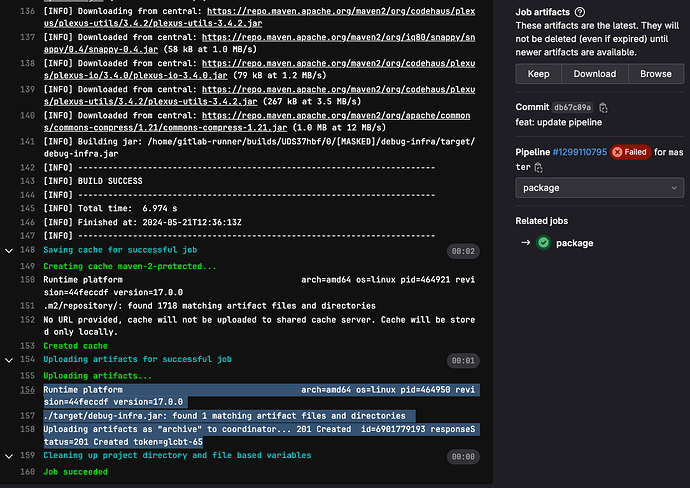Click line number 143 anchor
690x488 pixels.
27,181
